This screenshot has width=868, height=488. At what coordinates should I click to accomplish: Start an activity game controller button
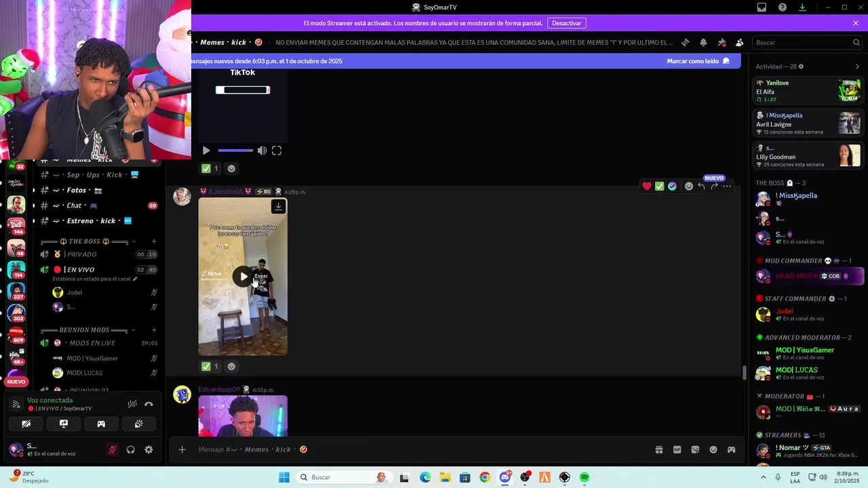(x=101, y=424)
